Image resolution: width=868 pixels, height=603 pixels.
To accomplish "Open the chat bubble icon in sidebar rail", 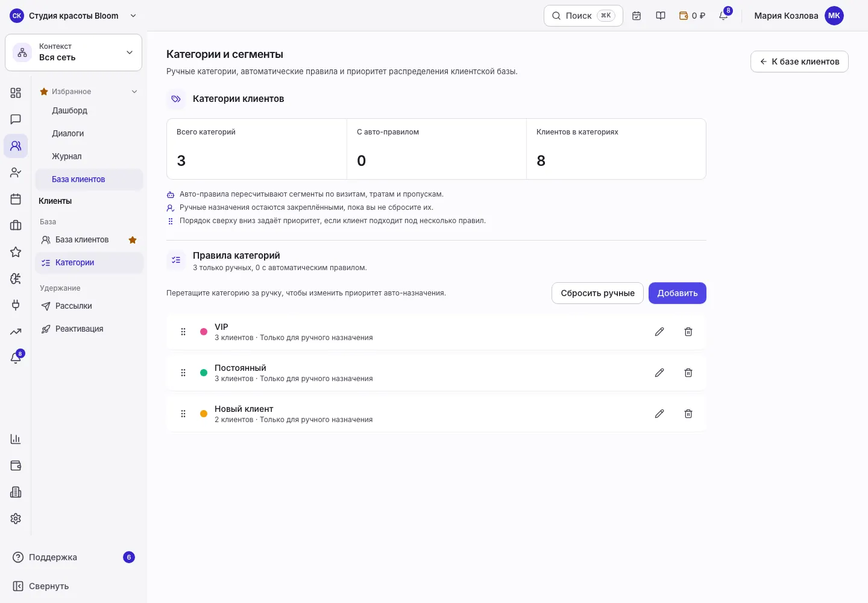I will tap(16, 119).
